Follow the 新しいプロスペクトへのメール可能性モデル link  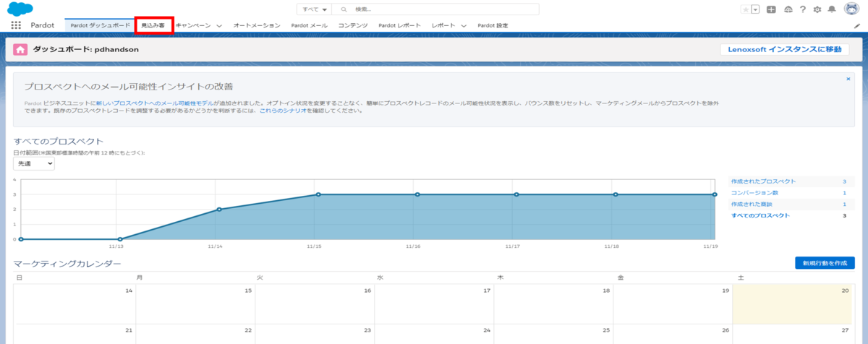coord(155,104)
